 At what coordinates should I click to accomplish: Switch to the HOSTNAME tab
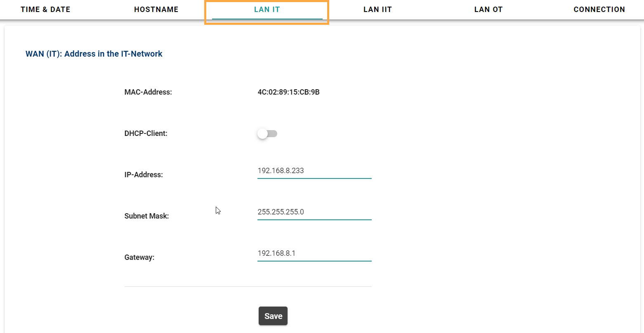click(156, 10)
